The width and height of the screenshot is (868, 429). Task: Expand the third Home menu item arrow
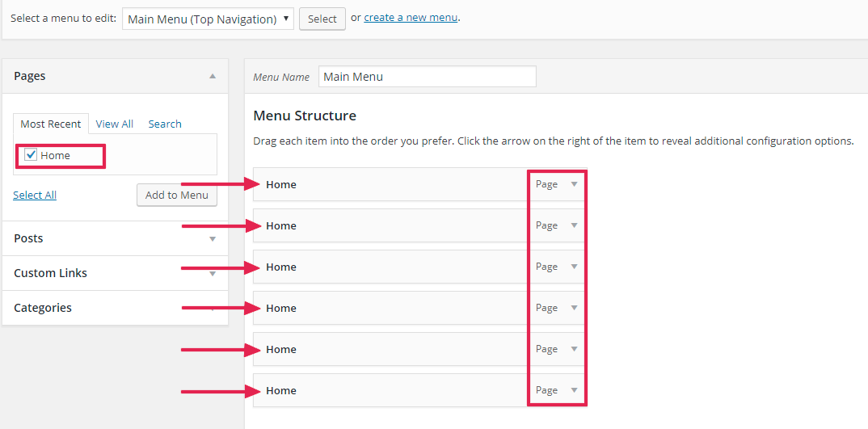click(575, 267)
